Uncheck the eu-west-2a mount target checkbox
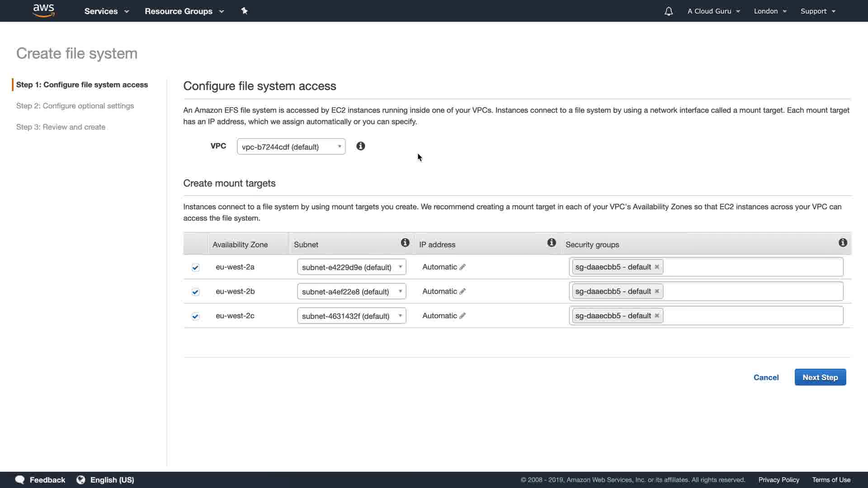 coord(195,267)
